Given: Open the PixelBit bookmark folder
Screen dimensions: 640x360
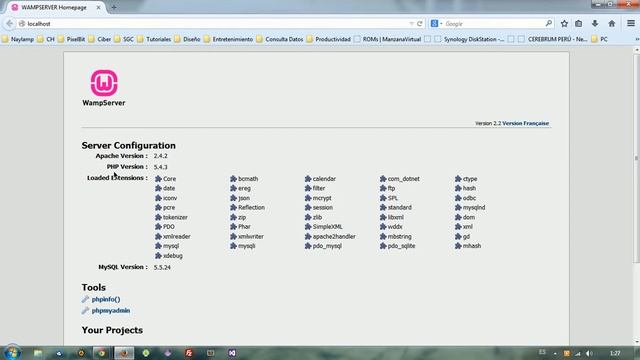Looking at the screenshot, I should click(71, 39).
